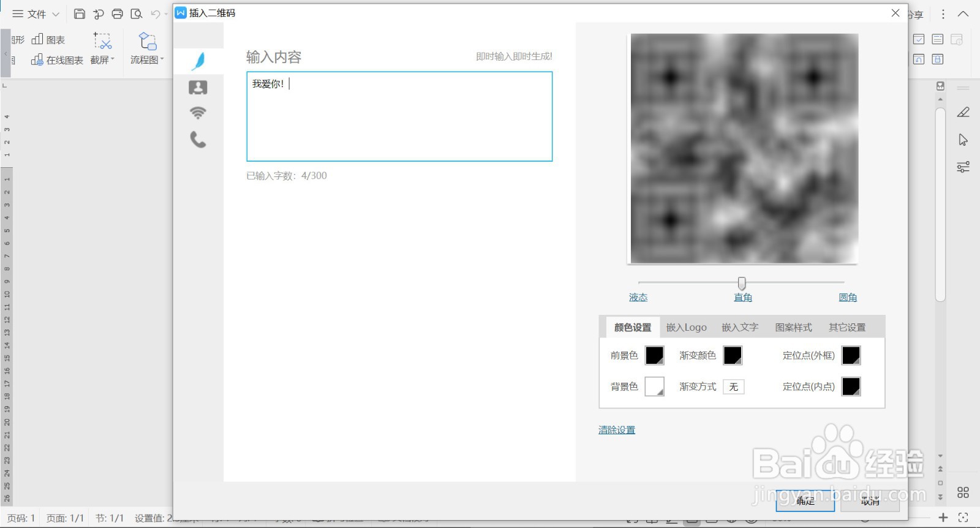
Task: Select the contact card QR type icon
Action: [x=198, y=88]
